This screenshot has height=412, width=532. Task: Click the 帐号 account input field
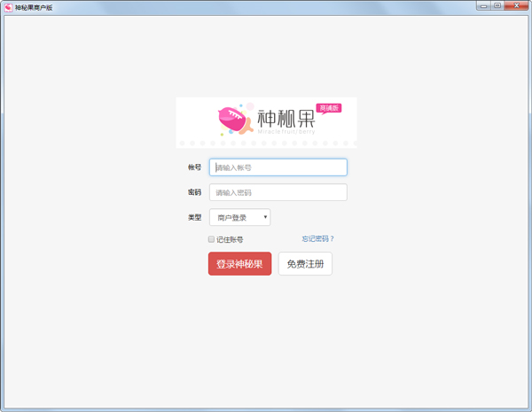[278, 167]
